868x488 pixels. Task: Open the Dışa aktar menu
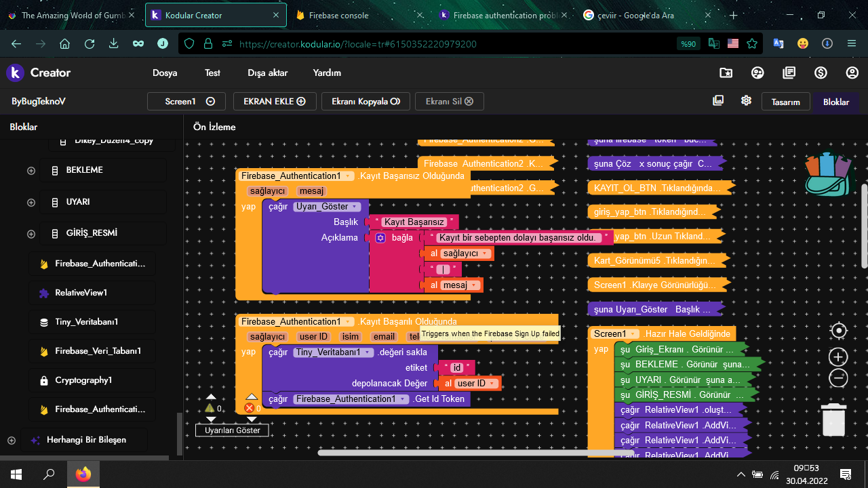[x=267, y=73]
